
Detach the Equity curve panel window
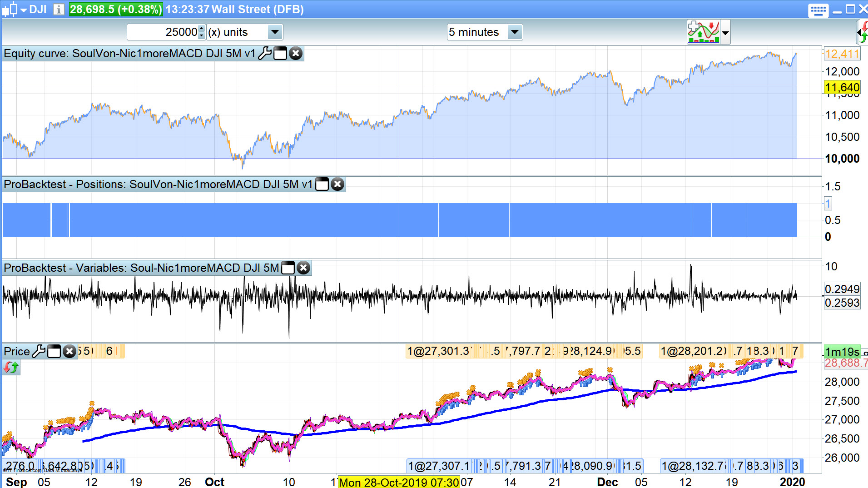point(280,54)
